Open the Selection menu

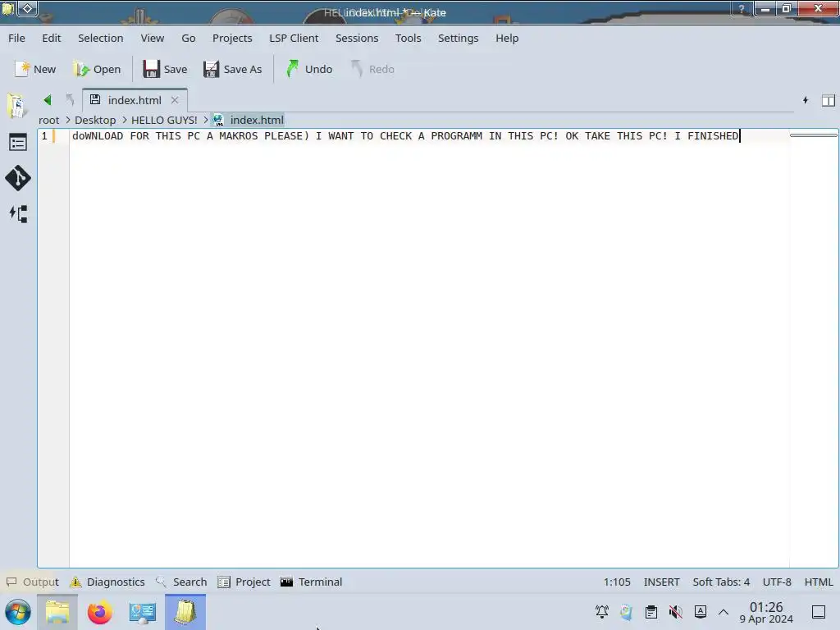pos(101,38)
